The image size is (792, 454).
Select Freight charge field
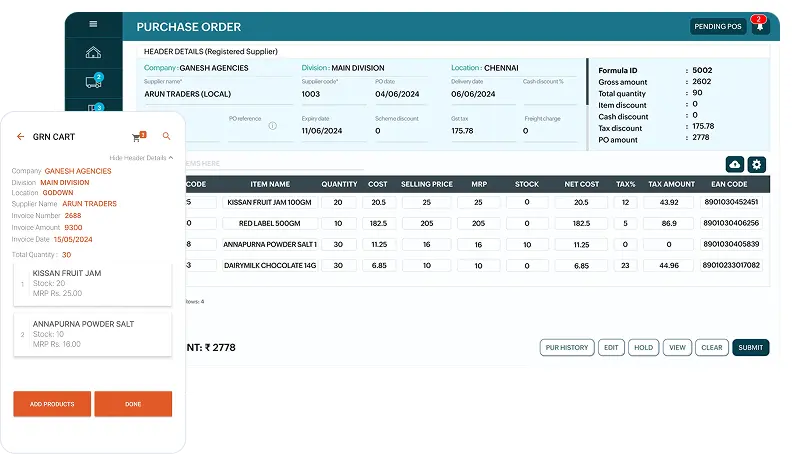click(x=550, y=131)
